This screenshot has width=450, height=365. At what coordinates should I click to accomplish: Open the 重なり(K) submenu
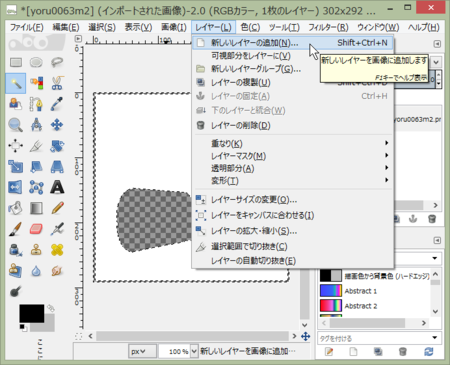pyautogui.click(x=293, y=144)
